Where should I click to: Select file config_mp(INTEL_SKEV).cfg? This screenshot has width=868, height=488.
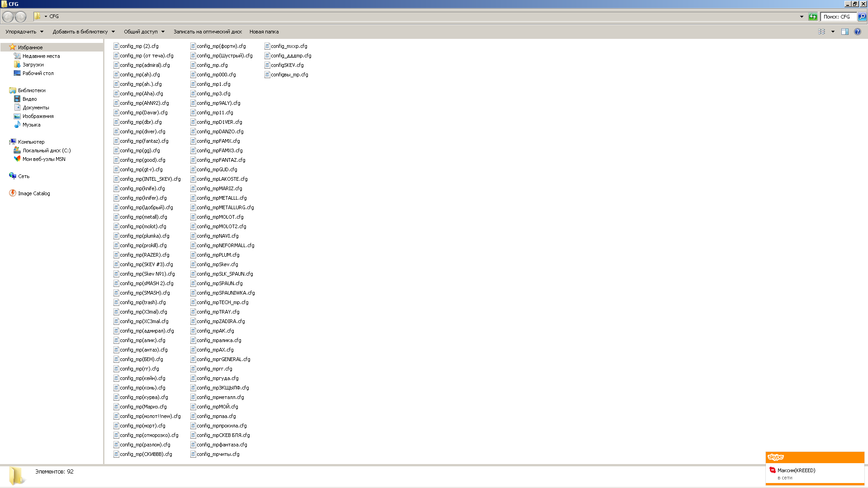coord(147,179)
